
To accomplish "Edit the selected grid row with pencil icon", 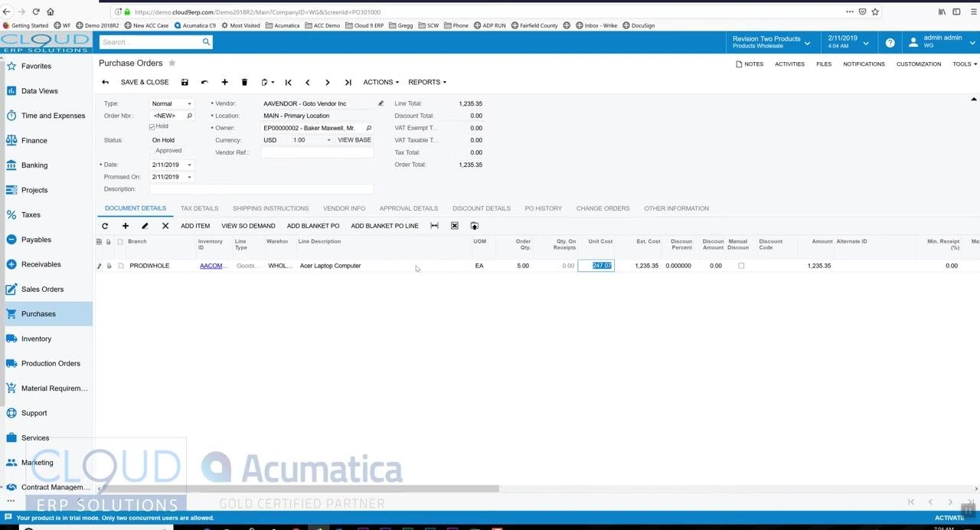I will [145, 226].
